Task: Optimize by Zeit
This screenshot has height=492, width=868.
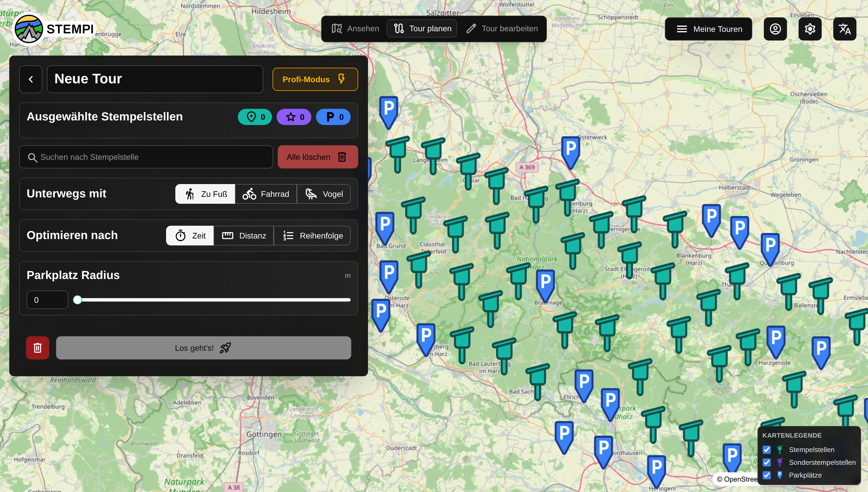Action: point(190,236)
